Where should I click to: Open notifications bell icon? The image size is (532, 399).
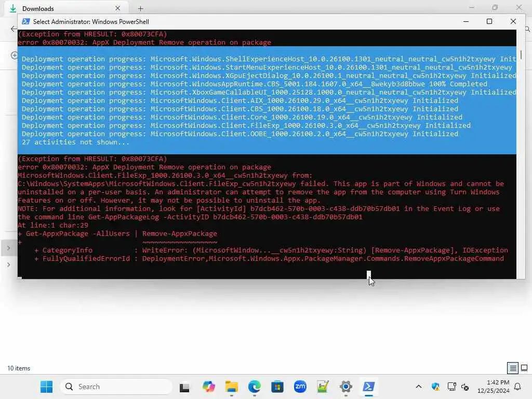pyautogui.click(x=518, y=387)
